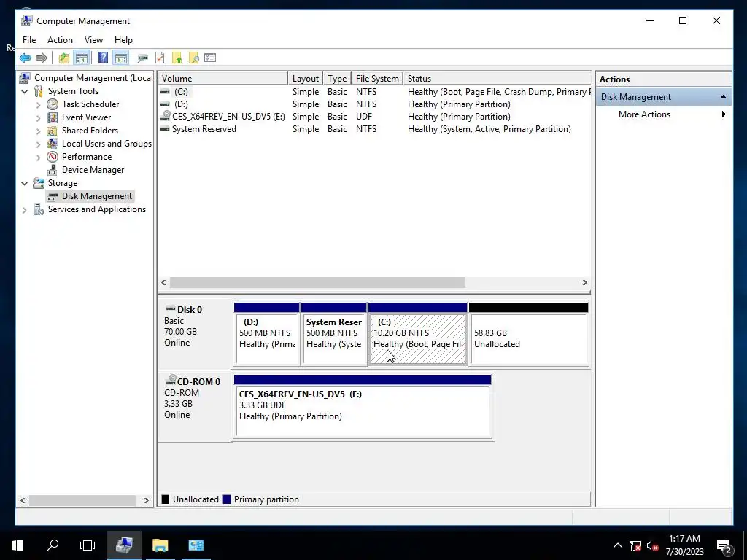The image size is (747, 560).
Task: Expand Services and Applications node
Action: [25, 209]
